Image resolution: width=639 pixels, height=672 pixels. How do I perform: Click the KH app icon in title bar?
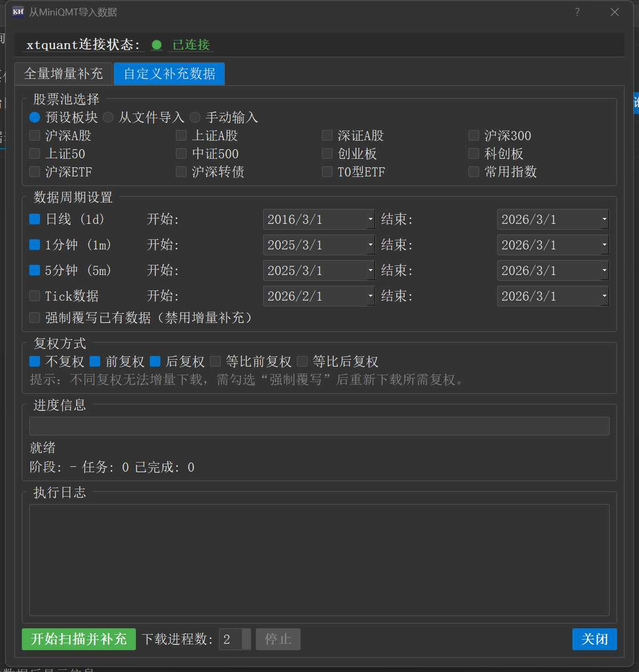tap(18, 12)
